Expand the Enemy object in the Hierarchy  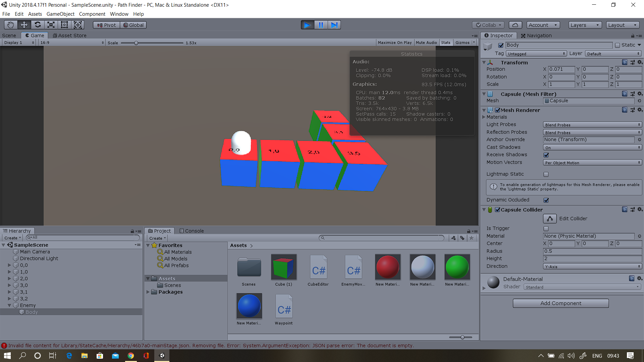(x=9, y=305)
